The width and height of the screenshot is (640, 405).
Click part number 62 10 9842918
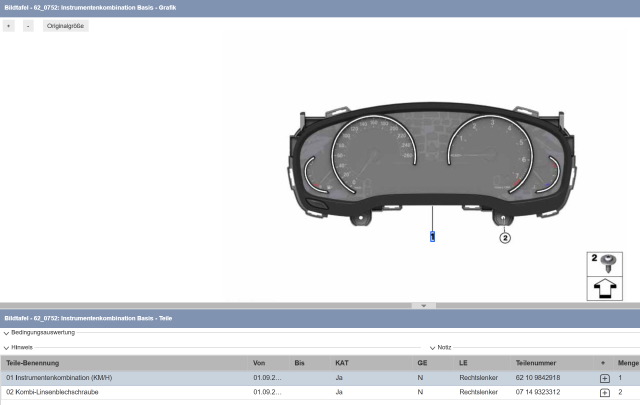tap(538, 378)
